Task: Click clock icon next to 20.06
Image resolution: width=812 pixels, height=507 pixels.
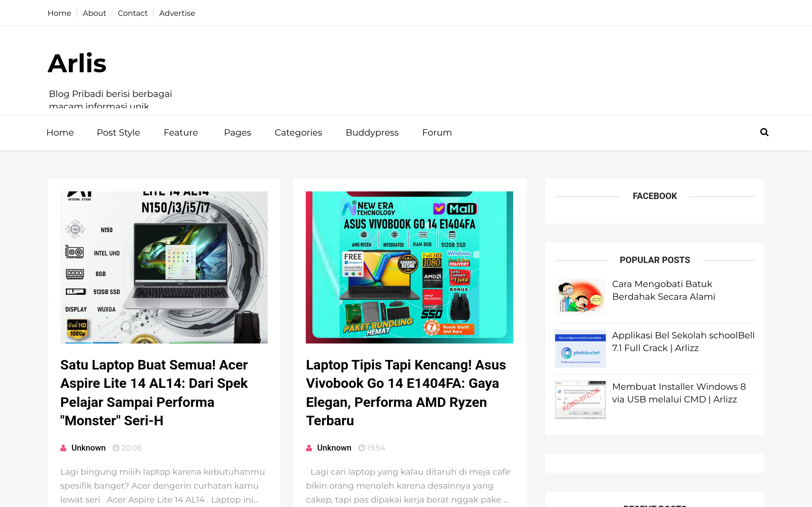Action: tap(116, 448)
